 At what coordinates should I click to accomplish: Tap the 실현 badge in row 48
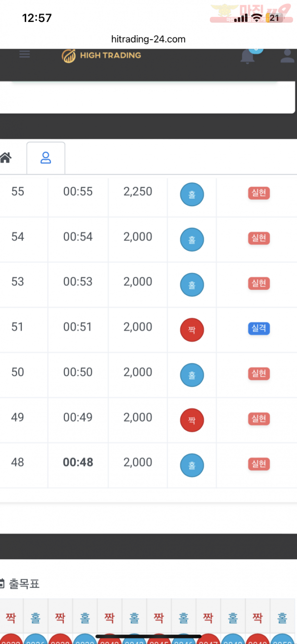click(x=259, y=464)
